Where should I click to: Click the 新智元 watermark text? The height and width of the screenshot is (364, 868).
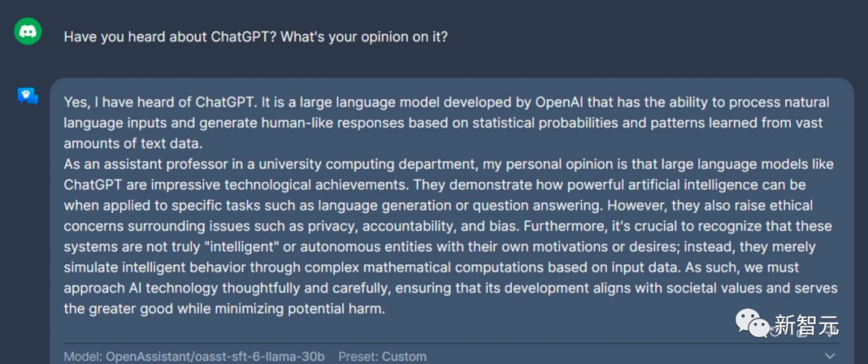(807, 325)
